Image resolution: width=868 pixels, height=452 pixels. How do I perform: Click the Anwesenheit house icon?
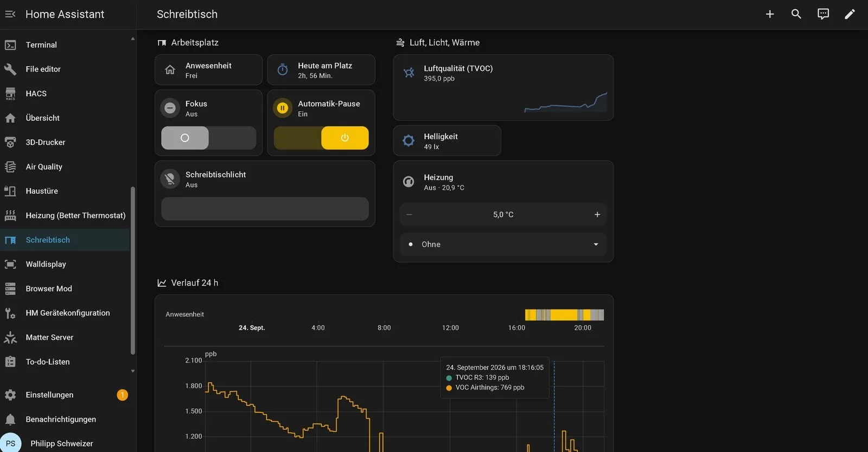(x=170, y=70)
